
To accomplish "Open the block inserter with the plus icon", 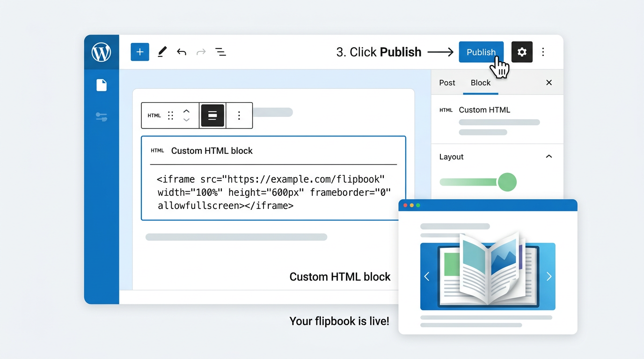I will pos(139,52).
